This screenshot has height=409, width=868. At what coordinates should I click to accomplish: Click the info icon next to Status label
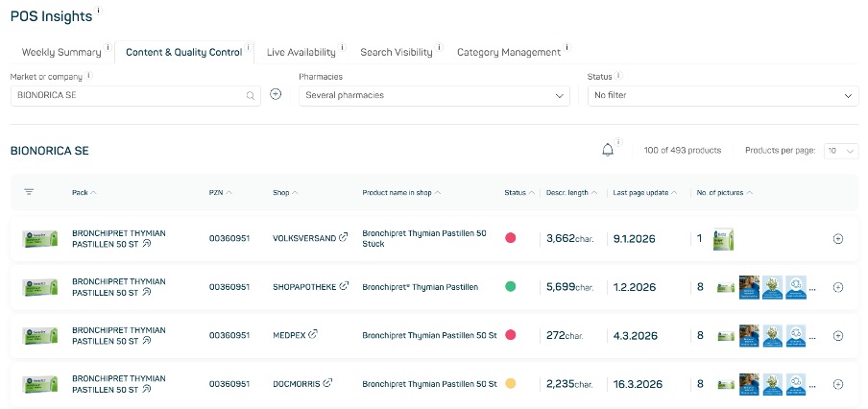coord(619,75)
